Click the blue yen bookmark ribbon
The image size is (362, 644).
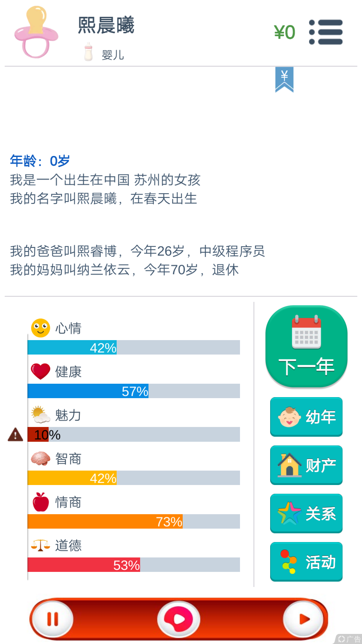click(x=284, y=79)
